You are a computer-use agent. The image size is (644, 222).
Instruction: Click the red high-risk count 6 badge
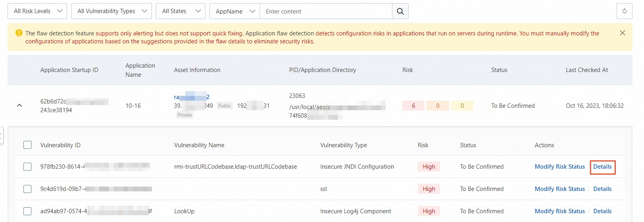click(x=413, y=106)
